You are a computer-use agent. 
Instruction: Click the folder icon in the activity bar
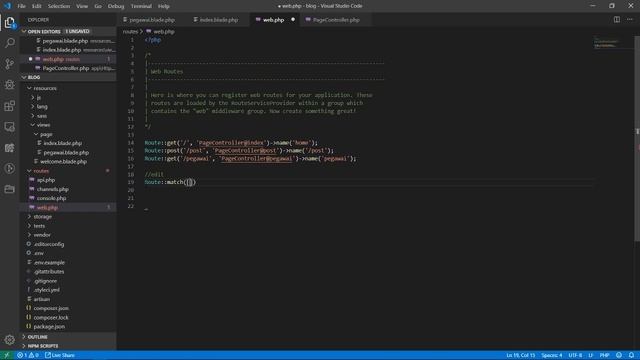9,189
